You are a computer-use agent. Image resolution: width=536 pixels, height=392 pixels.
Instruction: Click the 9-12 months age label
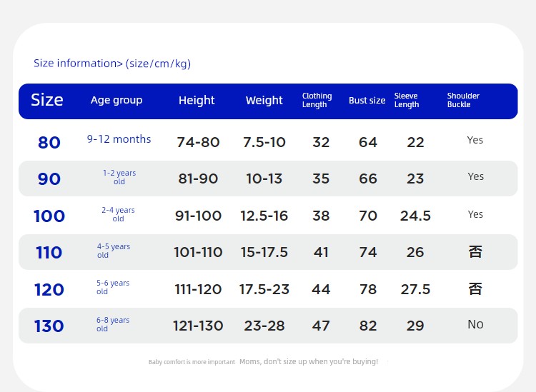point(119,139)
